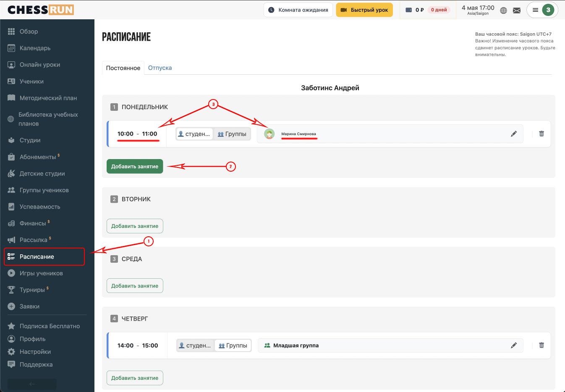Screen dimensions: 565x392
Task: Open the Marina Смирнова student selector
Action: (390, 134)
